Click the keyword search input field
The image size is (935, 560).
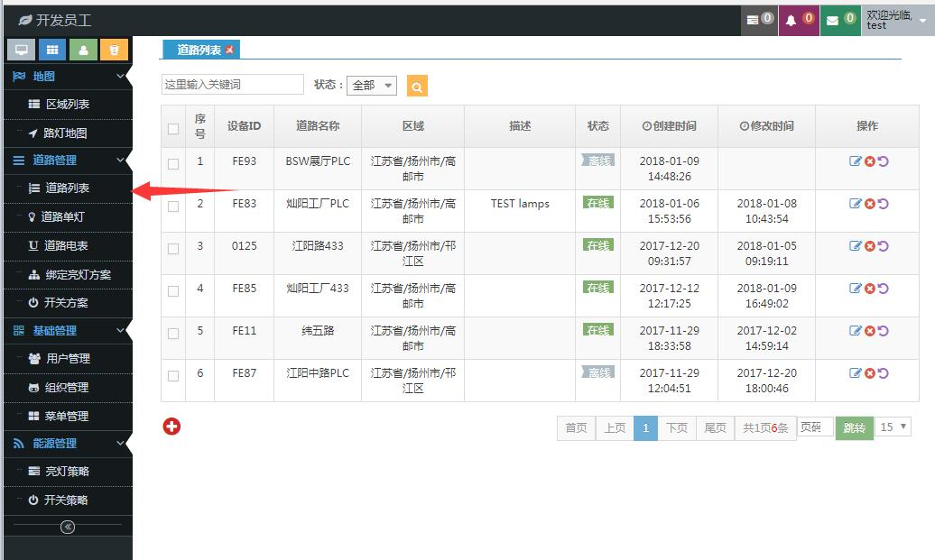point(232,85)
